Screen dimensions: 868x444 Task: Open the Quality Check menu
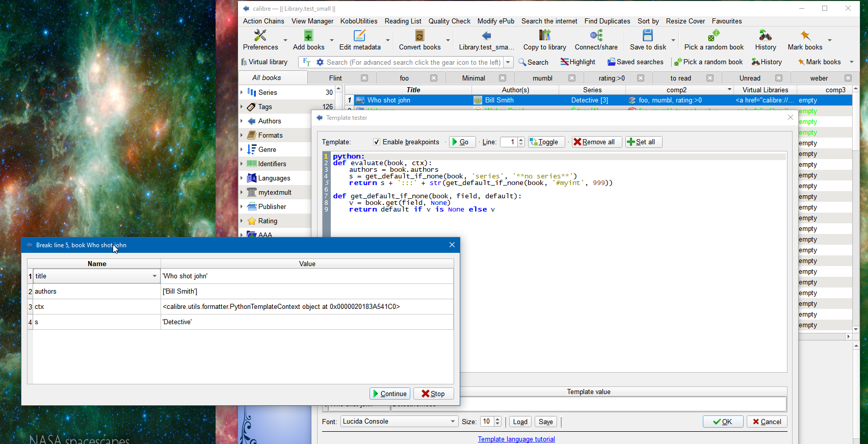(450, 21)
